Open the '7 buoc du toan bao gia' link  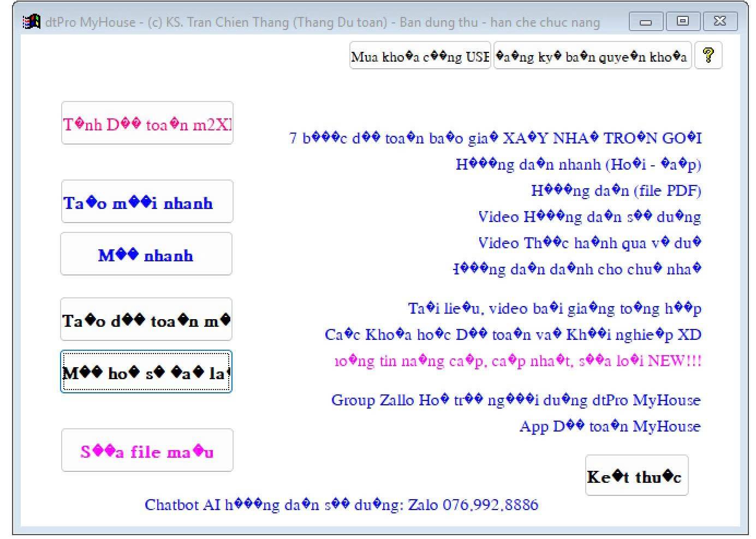click(x=495, y=138)
